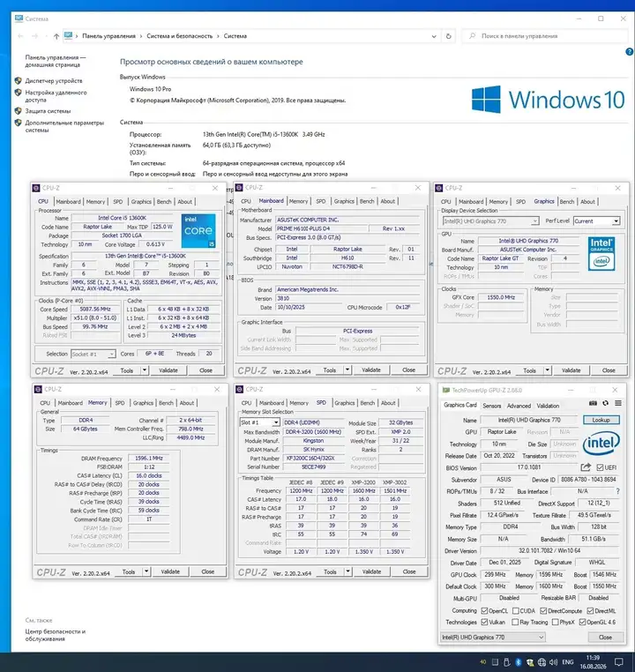Toggle the OpenGL 4.6 checkbox
This screenshot has width=635, height=672.
pyautogui.click(x=582, y=622)
